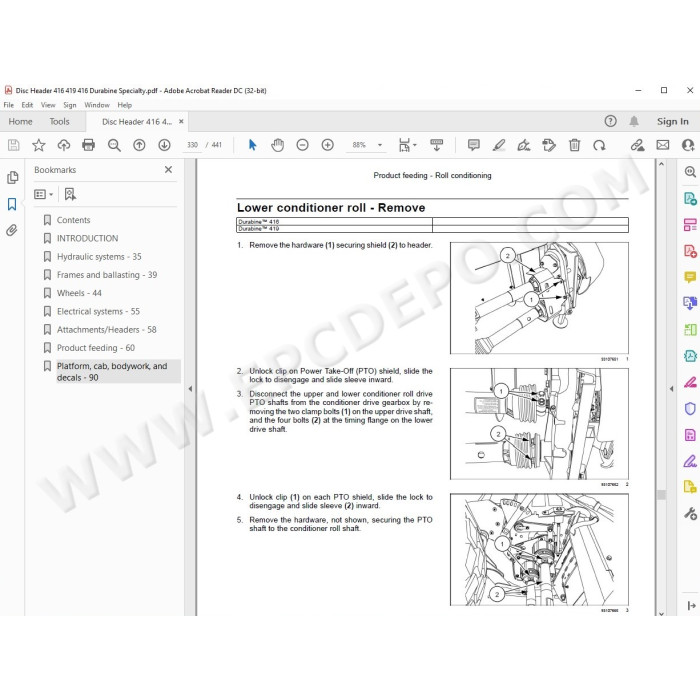Open the Help question mark
This screenshot has height=700, width=700.
point(610,121)
